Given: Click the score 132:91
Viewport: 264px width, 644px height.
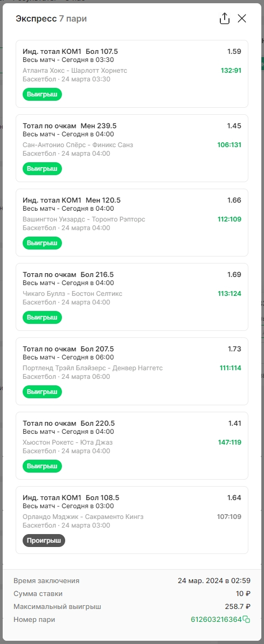Looking at the screenshot, I should click(231, 70).
